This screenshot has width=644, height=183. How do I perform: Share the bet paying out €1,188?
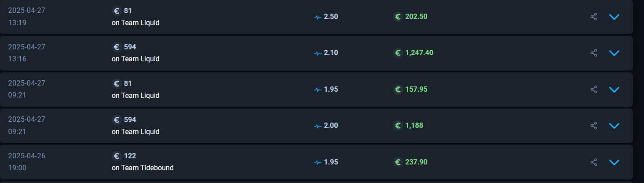pos(594,126)
